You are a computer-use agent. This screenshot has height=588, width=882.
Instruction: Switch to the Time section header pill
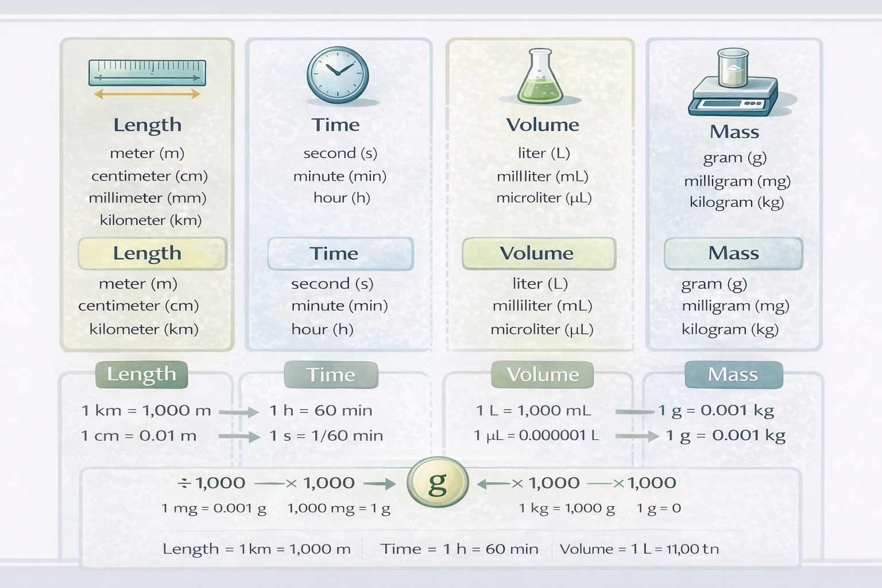[x=332, y=375]
